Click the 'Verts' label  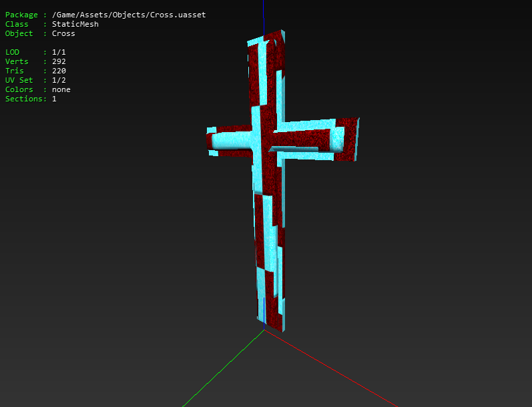point(17,61)
